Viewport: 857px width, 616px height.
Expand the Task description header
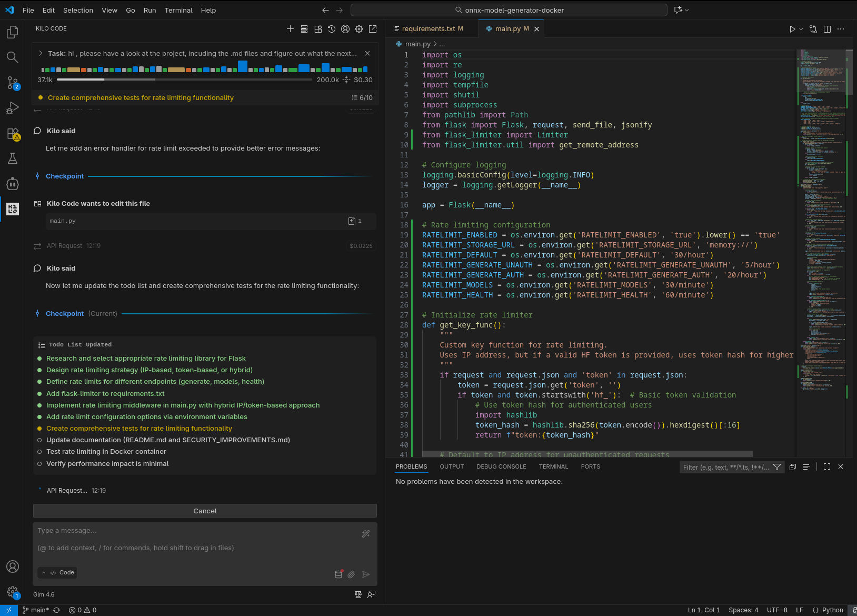(x=41, y=53)
